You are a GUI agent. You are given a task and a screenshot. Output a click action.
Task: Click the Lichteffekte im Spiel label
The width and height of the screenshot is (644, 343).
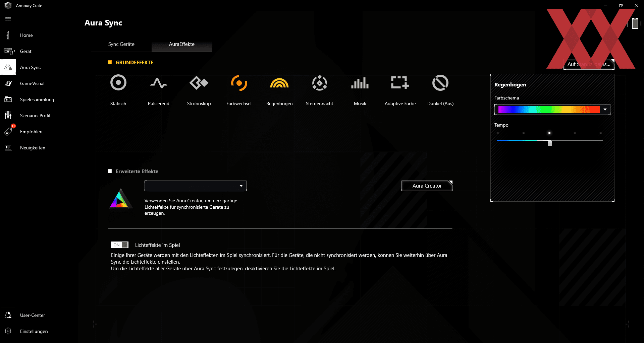(x=158, y=245)
